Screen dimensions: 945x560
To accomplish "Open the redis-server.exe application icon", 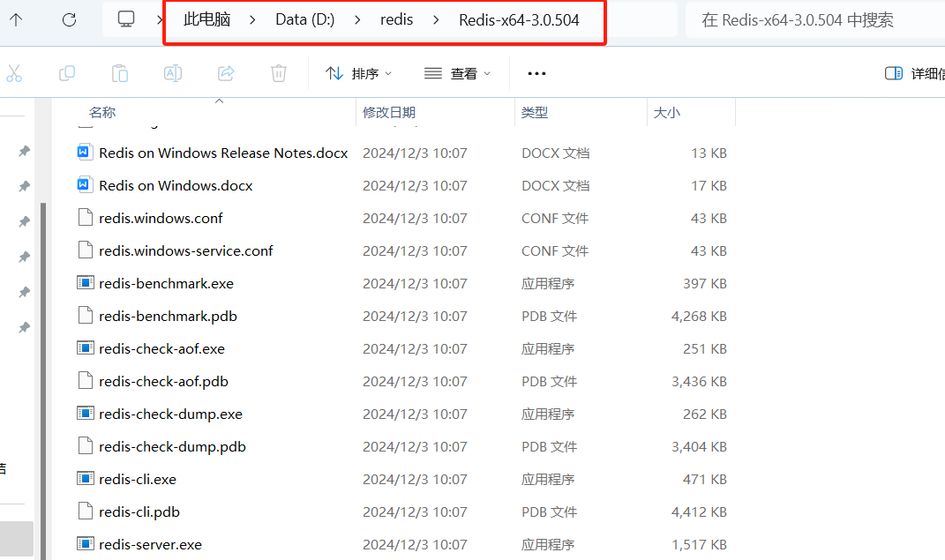I will click(85, 544).
